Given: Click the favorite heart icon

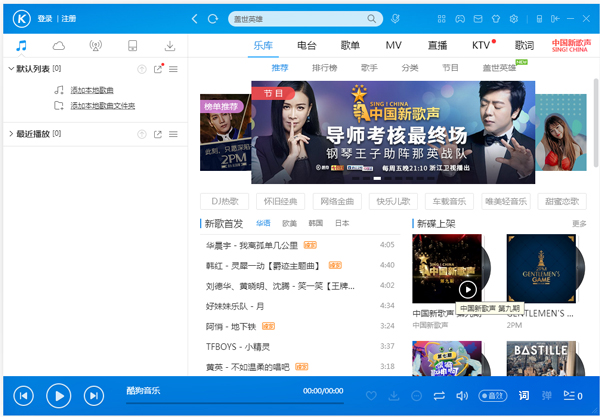Looking at the screenshot, I should pos(371,396).
